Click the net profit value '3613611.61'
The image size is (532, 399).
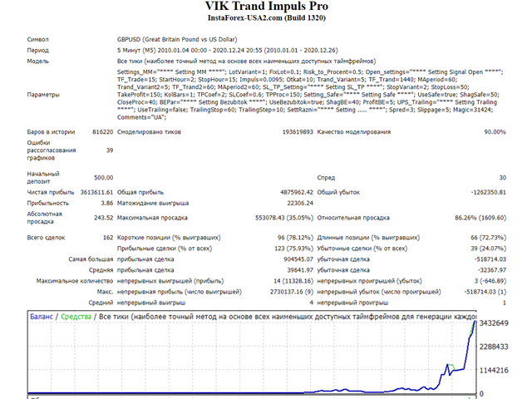coord(96,192)
